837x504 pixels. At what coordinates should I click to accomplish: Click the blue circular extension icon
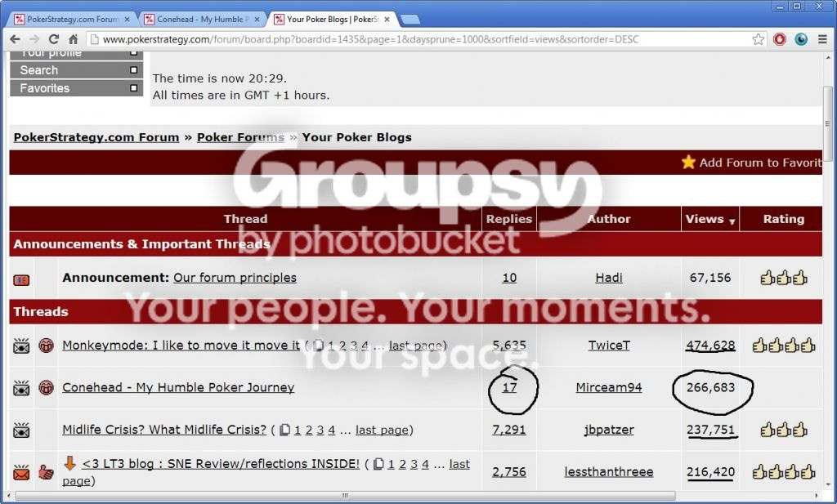pyautogui.click(x=801, y=39)
